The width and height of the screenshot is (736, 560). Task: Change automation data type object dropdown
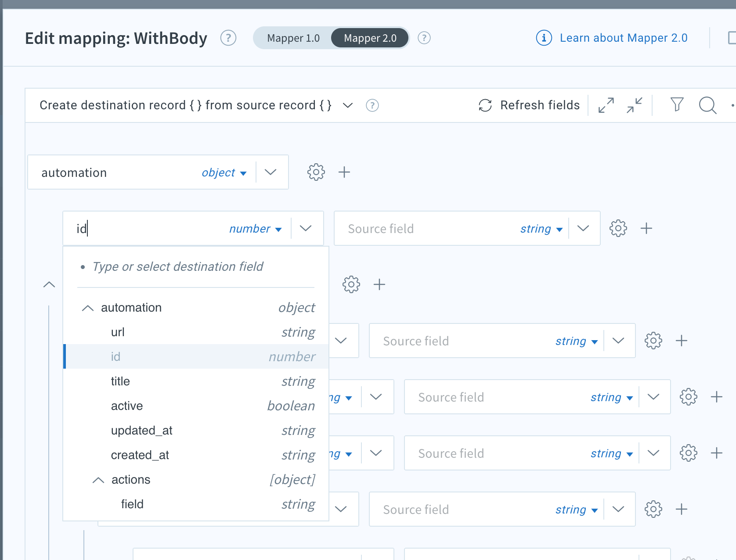click(x=224, y=172)
